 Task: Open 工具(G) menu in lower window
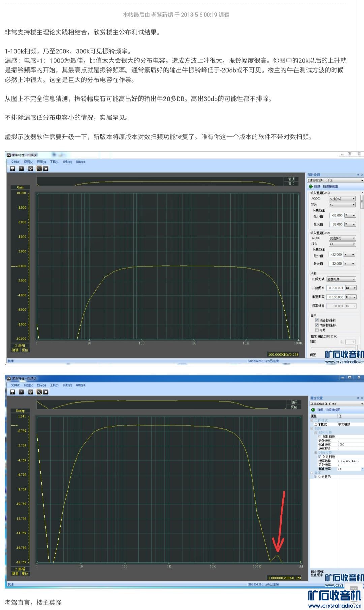tap(55, 385)
